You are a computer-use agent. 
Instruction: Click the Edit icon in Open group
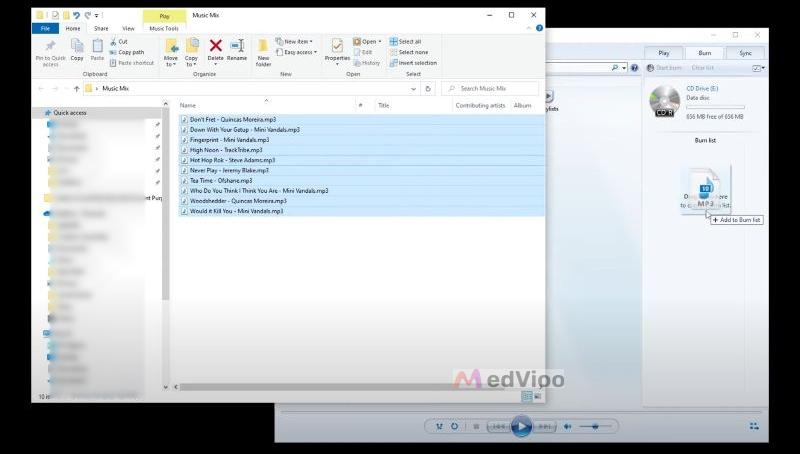pos(357,52)
